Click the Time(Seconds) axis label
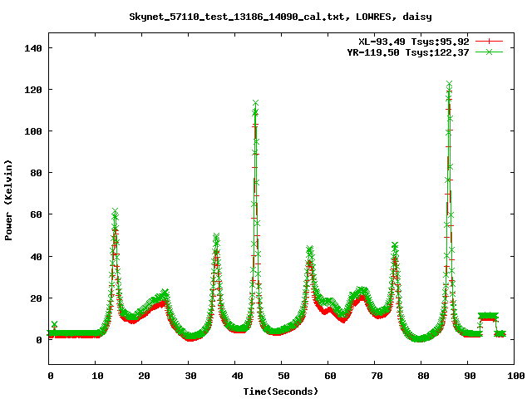532x399 pixels. pos(281,392)
